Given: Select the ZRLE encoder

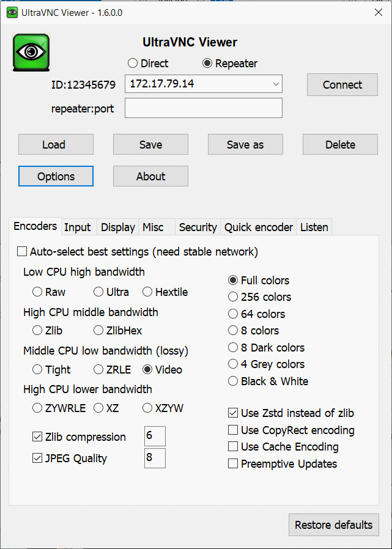Looking at the screenshot, I should click(x=98, y=370).
